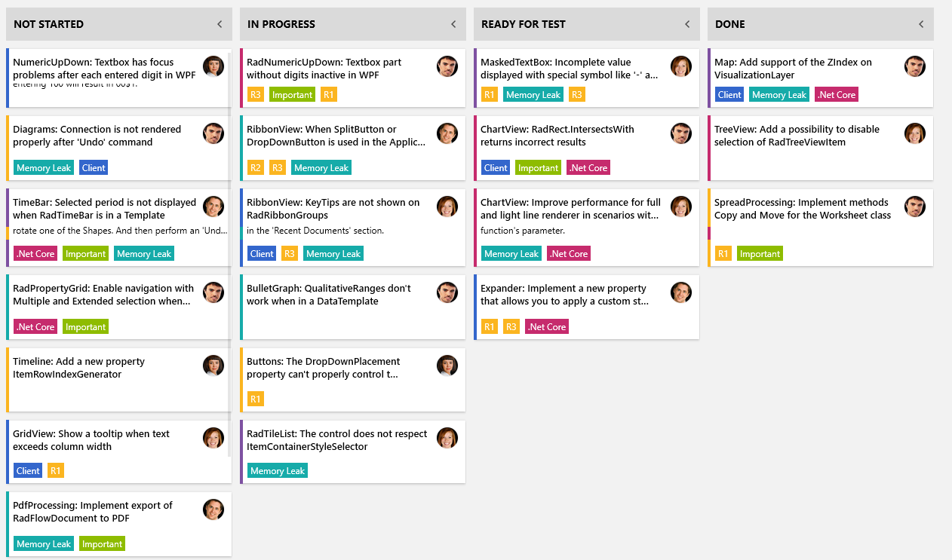The image size is (952, 560).
Task: Click assignee avatar on NumericUpDown focus card
Action: pyautogui.click(x=213, y=66)
